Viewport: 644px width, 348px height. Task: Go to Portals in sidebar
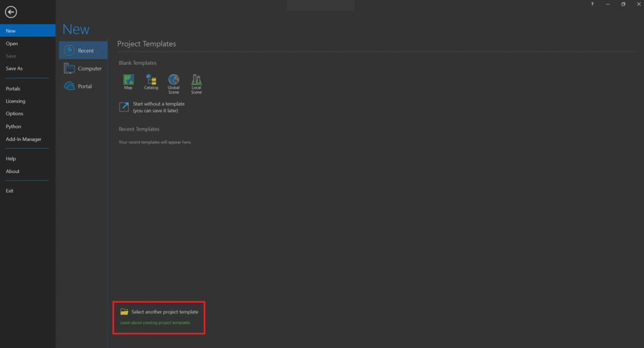point(13,89)
